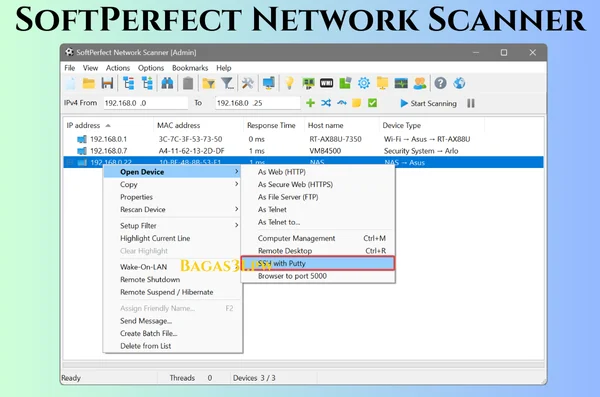Click the blue shuffle arrows icon

(326, 103)
